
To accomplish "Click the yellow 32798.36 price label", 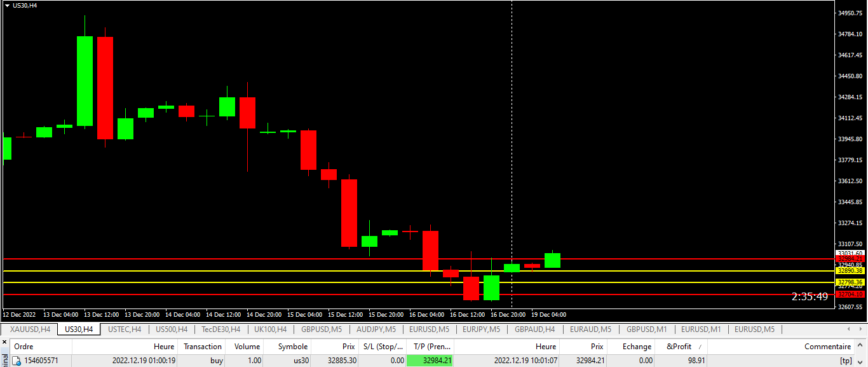I will pos(850,282).
